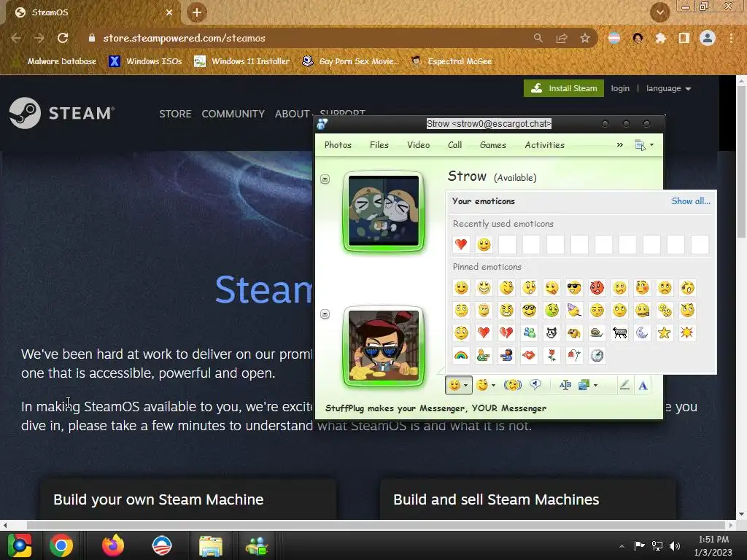
Task: Select the yellow star emoticon
Action: click(665, 332)
